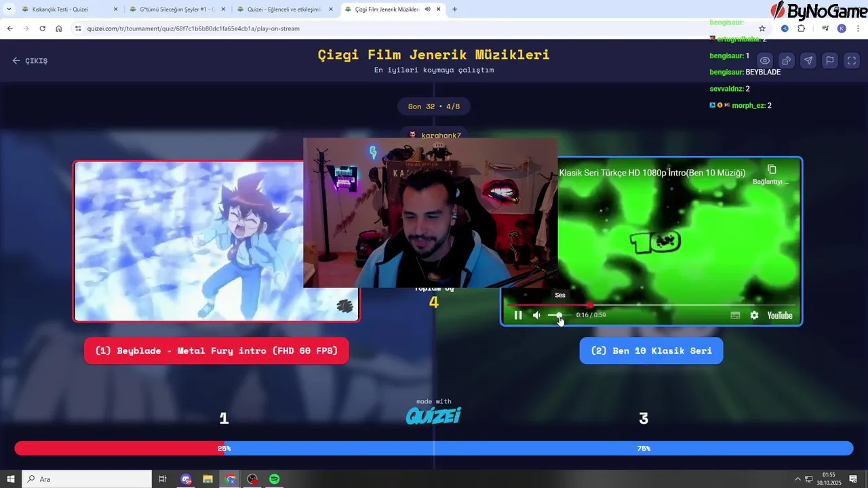The width and height of the screenshot is (868, 488).
Task: Open OBS Studio from the taskbar
Action: 252,479
